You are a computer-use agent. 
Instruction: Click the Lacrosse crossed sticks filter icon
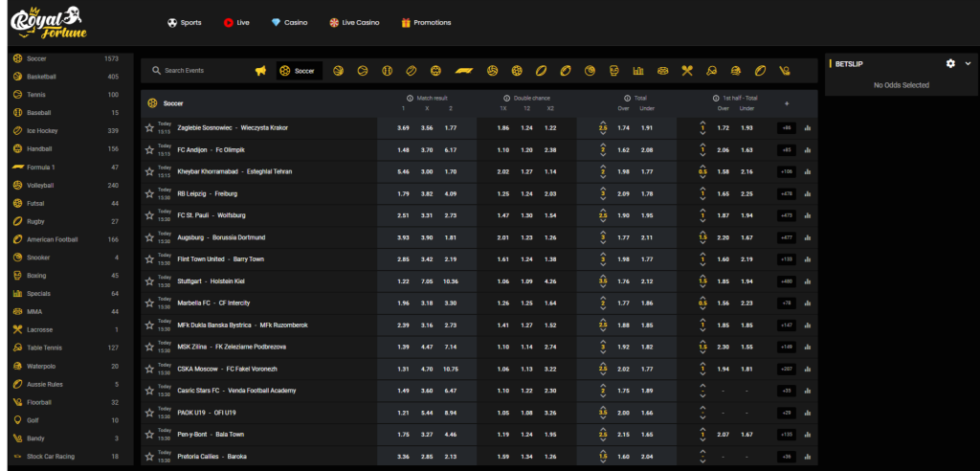[x=687, y=71]
